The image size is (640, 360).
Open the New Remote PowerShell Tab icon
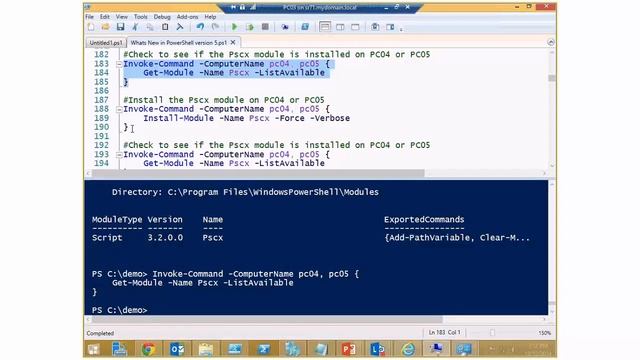pyautogui.click(x=285, y=27)
